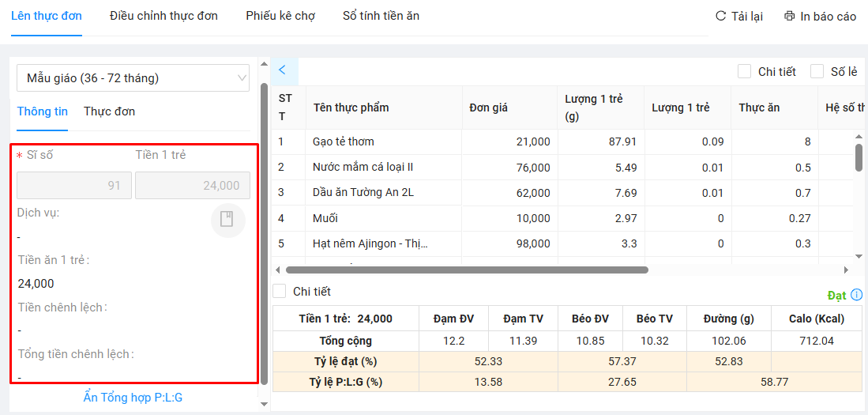Screen dimensions: 868x415
Task: Click the info icon next to Đạt
Action: point(857,295)
